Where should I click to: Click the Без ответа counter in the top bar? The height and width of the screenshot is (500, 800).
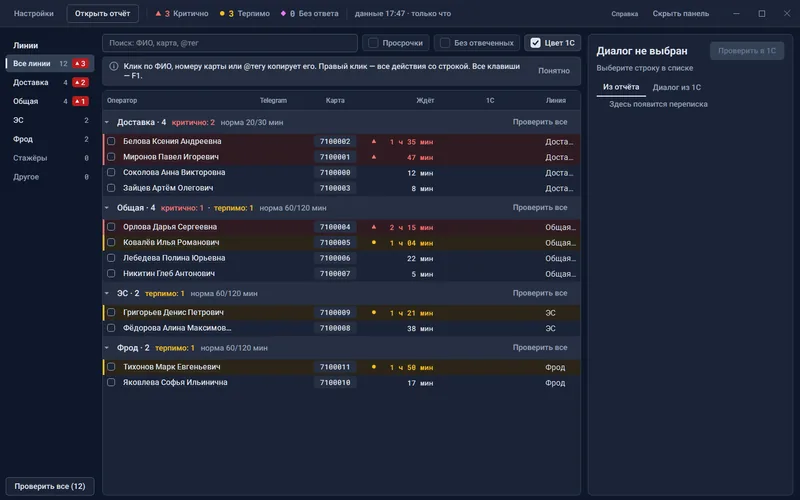309,14
